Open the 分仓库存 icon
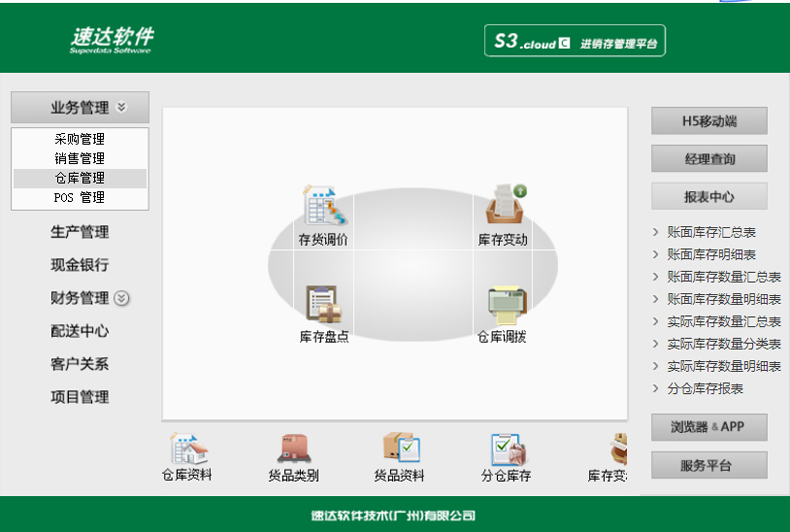Viewport: 790px width, 532px height. click(508, 449)
